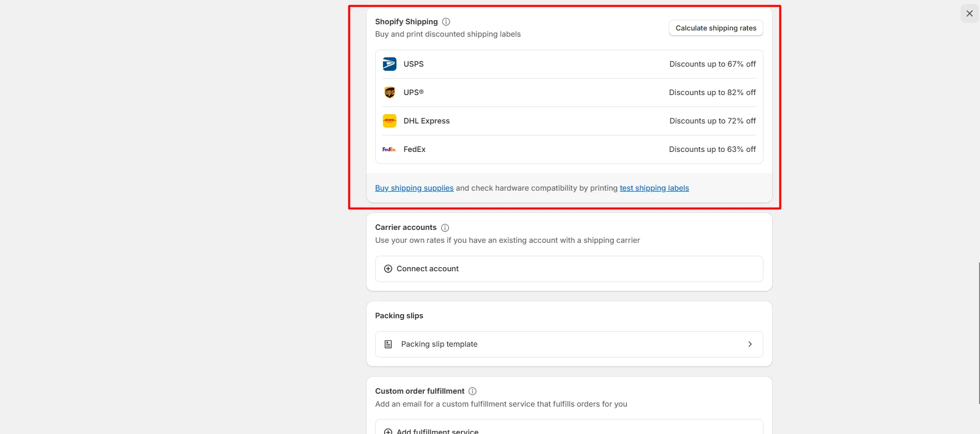Open the Buy shipping supplies link
Viewport: 980px width, 434px height.
414,188
